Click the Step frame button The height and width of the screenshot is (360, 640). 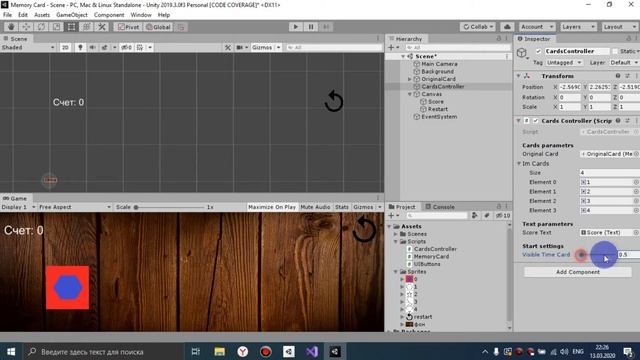326,27
